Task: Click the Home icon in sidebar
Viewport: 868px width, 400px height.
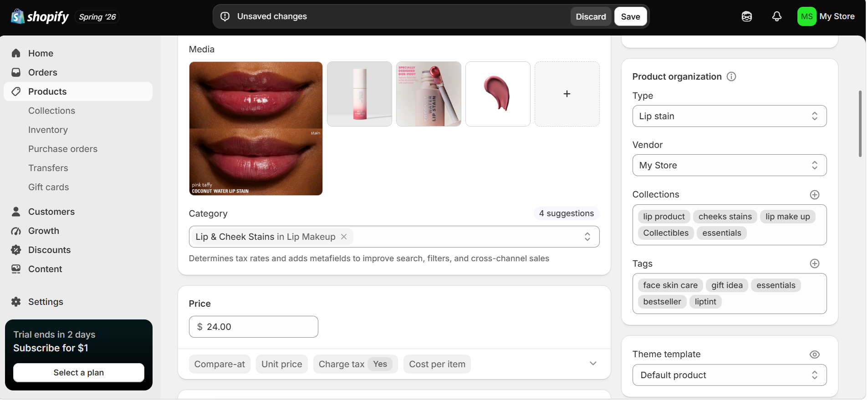Action: (16, 53)
